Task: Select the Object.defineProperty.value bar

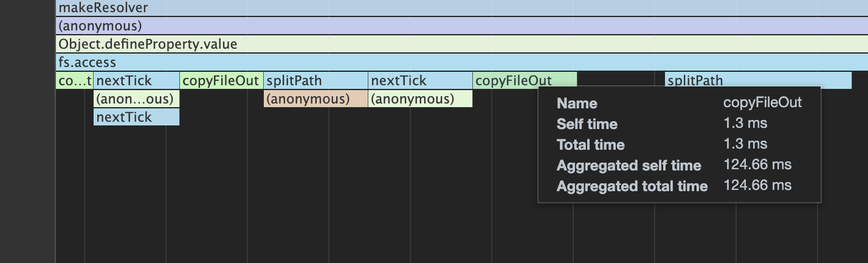Action: tap(461, 44)
